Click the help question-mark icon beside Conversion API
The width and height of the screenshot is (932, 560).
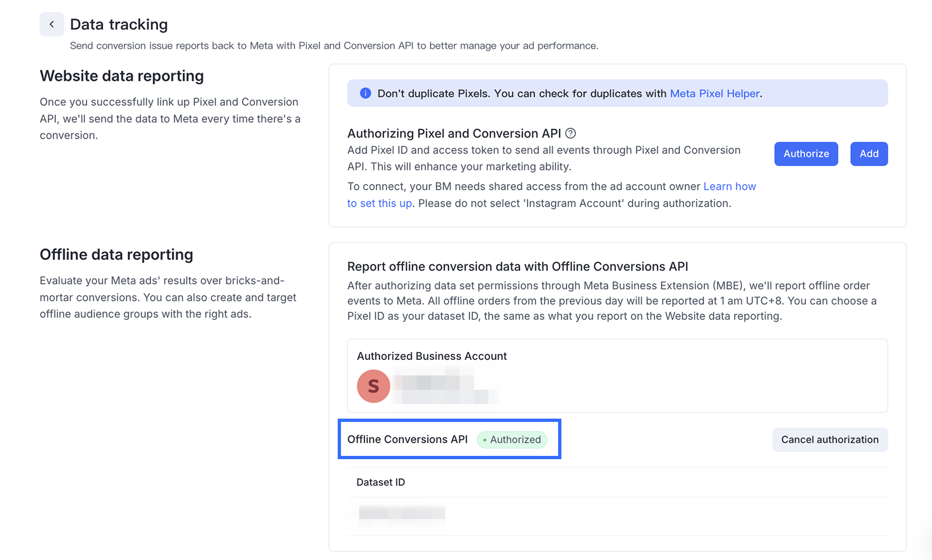click(x=570, y=133)
